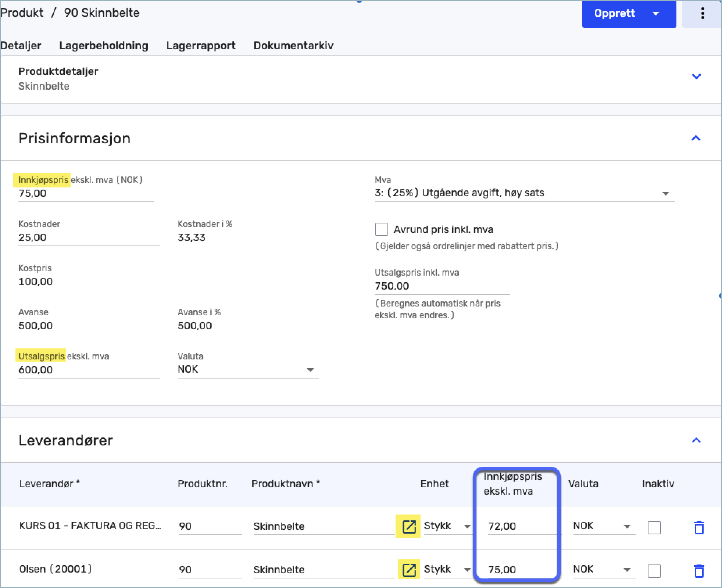
Task: Open Stykk unit dropdown in KURS 01 row
Action: pyautogui.click(x=467, y=526)
